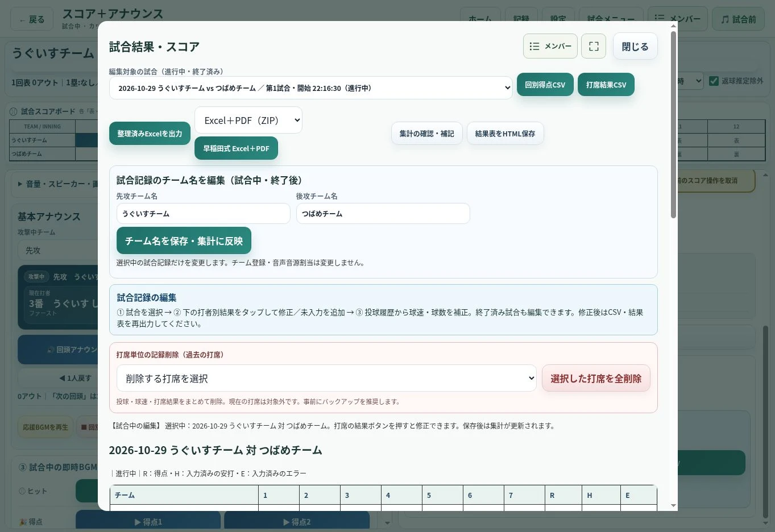Focus the 先攻チーム名 input field

[x=204, y=214]
